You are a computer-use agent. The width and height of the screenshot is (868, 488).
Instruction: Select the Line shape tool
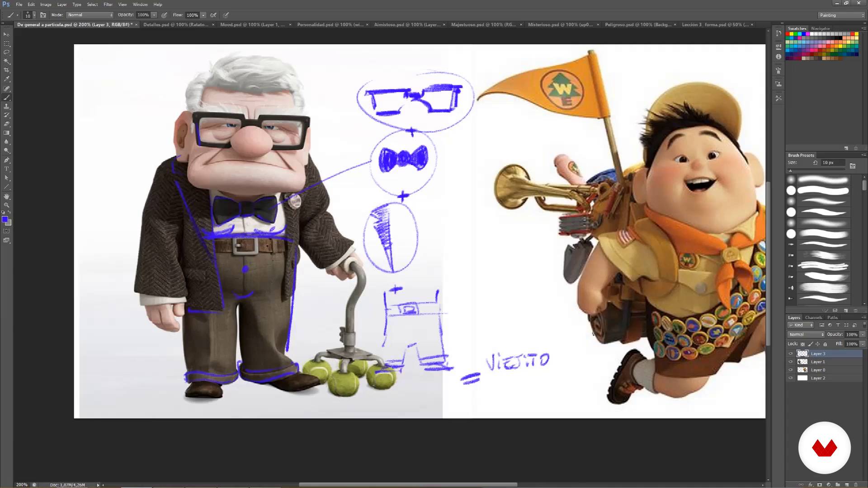(6, 187)
